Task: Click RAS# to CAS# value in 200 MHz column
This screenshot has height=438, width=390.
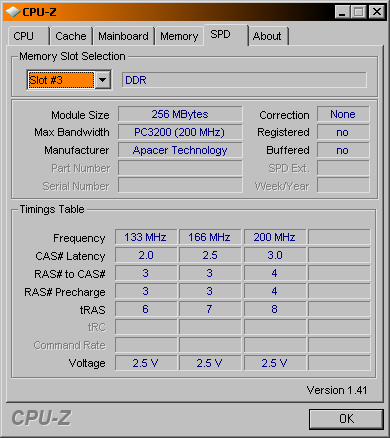Action: [x=275, y=273]
